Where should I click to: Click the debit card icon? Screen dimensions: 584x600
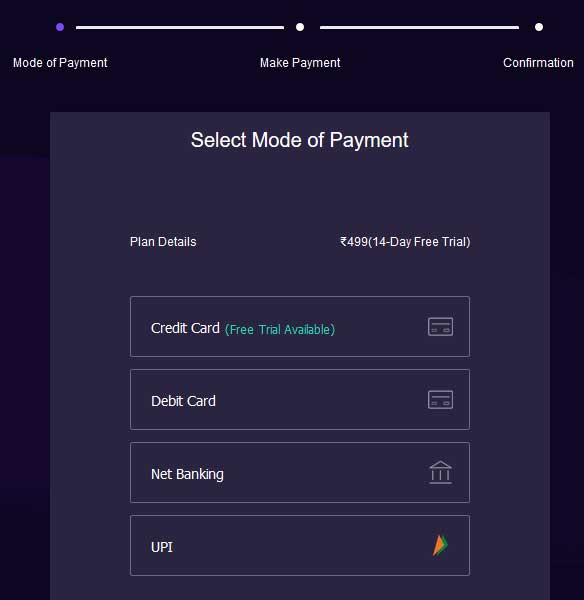(440, 400)
